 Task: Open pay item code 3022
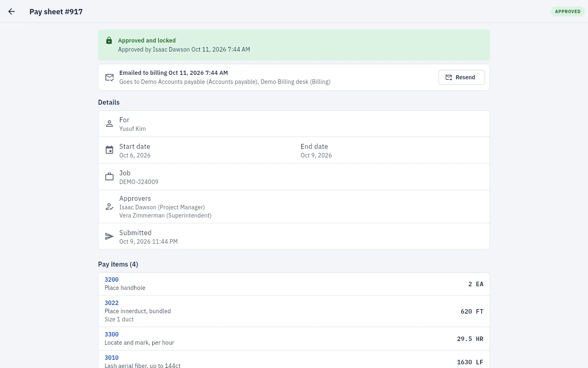click(x=111, y=303)
